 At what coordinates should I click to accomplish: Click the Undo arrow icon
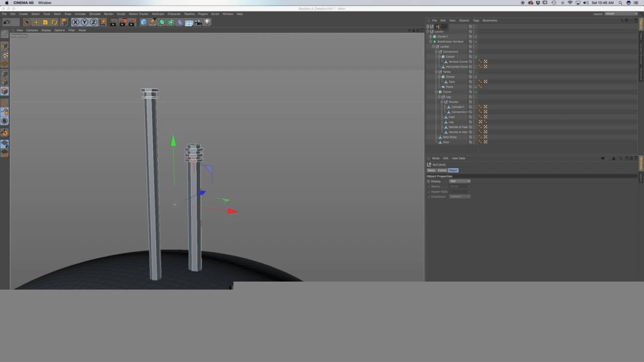tap(7, 22)
